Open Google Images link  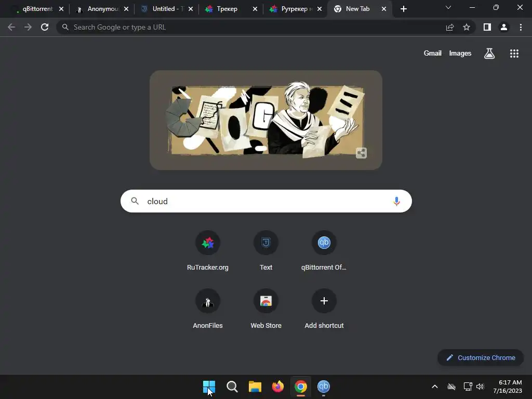coord(460,54)
